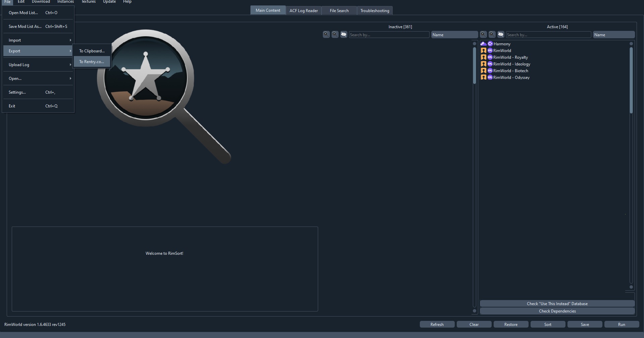Click the XML icon beside RimWorld - Odyssey
The width and height of the screenshot is (644, 338).
pyautogui.click(x=490, y=78)
